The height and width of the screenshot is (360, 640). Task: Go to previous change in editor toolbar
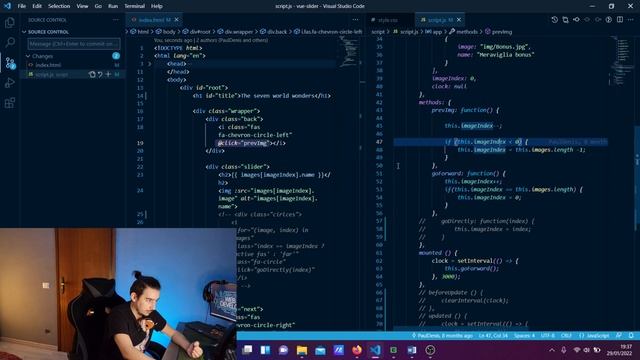(587, 20)
